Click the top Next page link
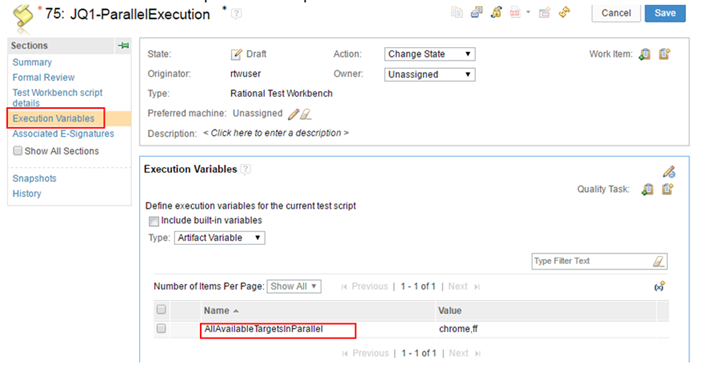The width and height of the screenshot is (718, 368). click(463, 287)
